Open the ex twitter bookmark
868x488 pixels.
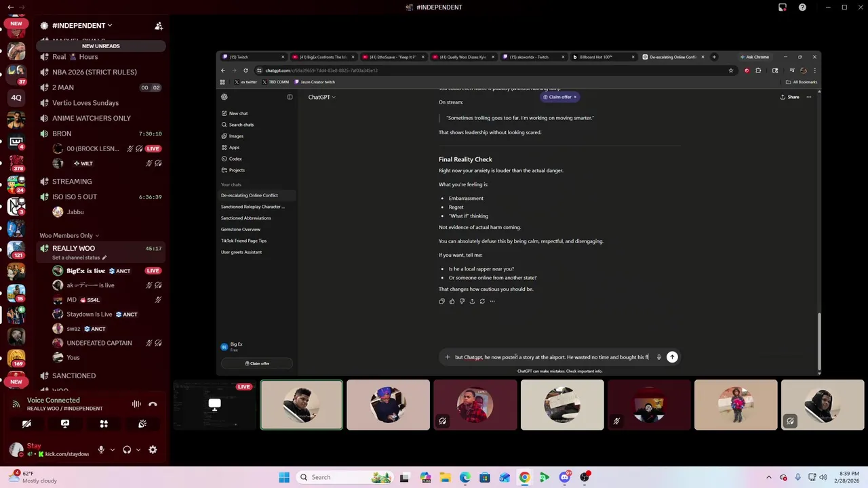(x=245, y=82)
